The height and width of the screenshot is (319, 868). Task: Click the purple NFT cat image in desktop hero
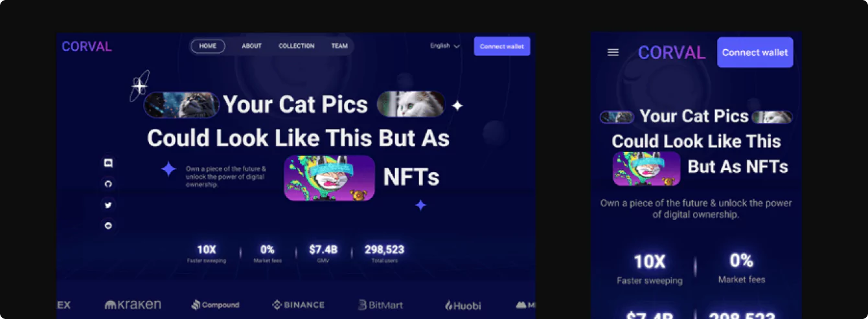tap(330, 178)
